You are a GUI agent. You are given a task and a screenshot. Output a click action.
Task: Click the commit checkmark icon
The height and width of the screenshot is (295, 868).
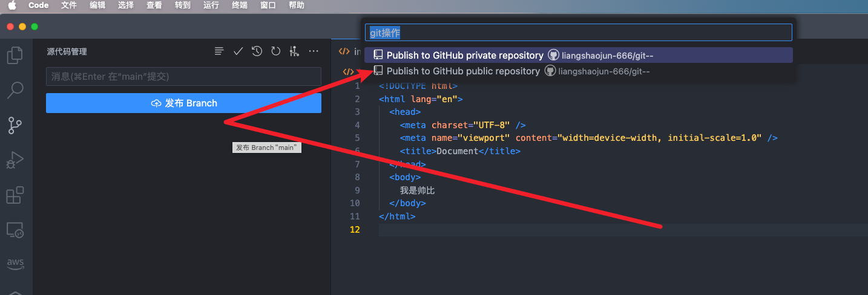coord(238,51)
